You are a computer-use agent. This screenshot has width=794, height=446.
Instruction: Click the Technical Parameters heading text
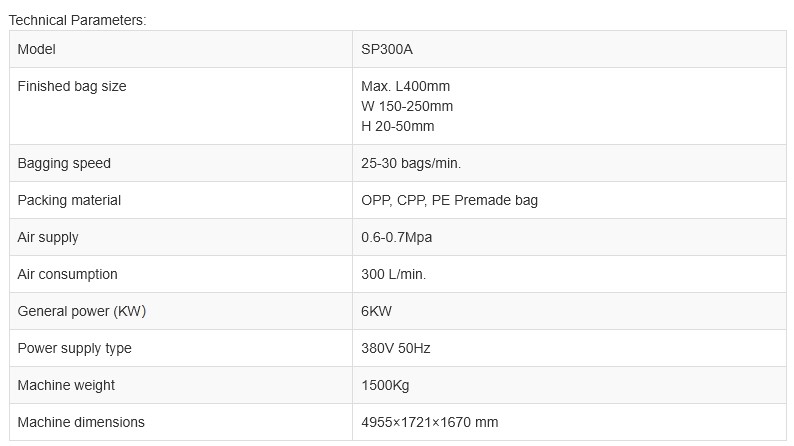pyautogui.click(x=77, y=20)
